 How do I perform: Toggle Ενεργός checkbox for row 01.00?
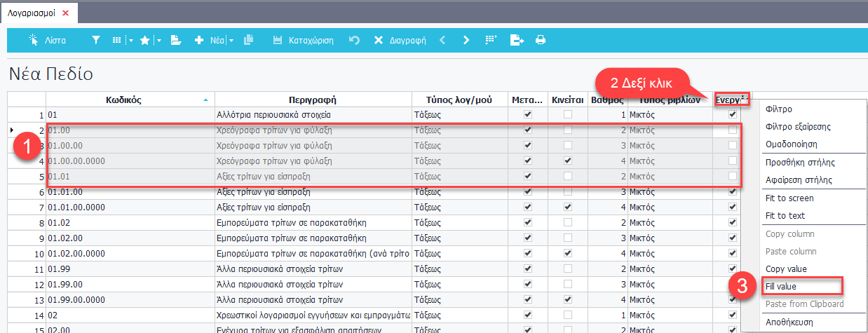733,130
